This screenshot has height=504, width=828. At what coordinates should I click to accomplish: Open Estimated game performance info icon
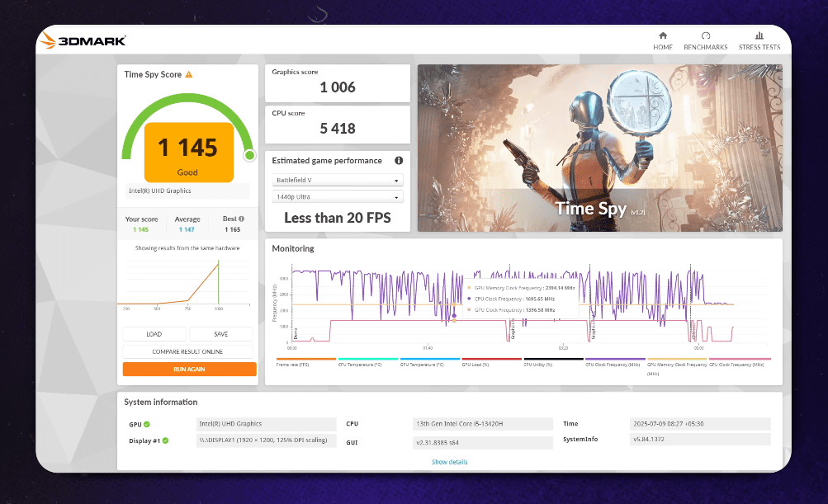click(x=399, y=160)
